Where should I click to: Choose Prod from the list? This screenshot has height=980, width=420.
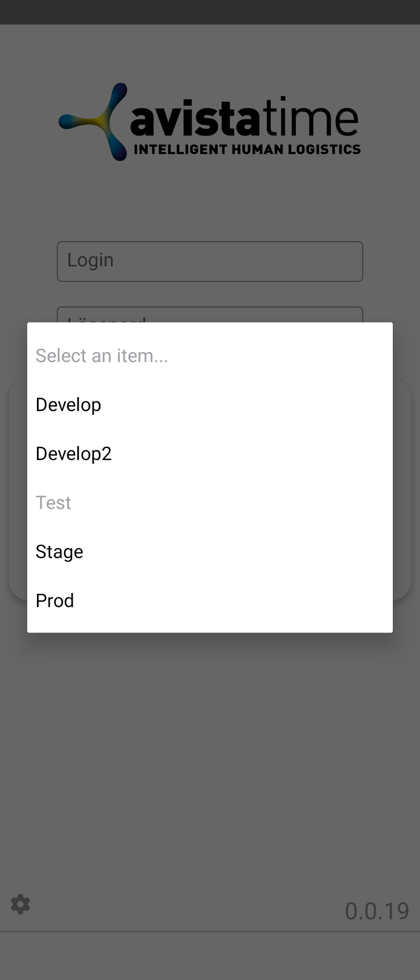(x=210, y=601)
